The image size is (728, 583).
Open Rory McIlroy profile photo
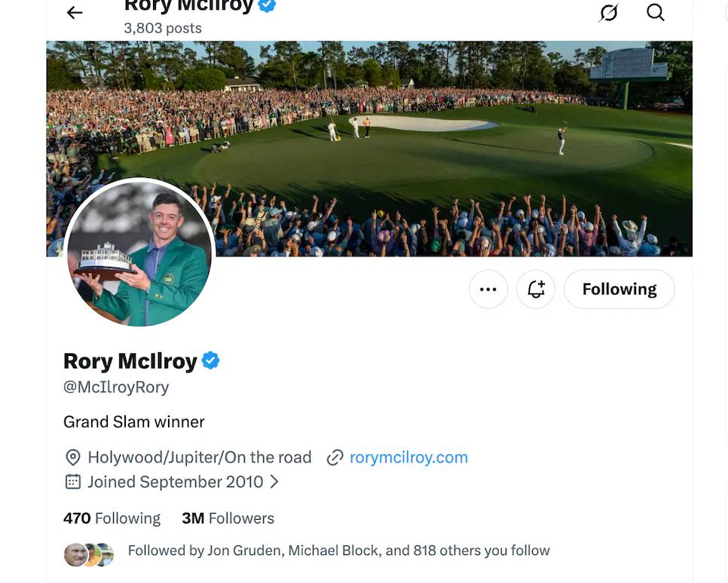[139, 253]
